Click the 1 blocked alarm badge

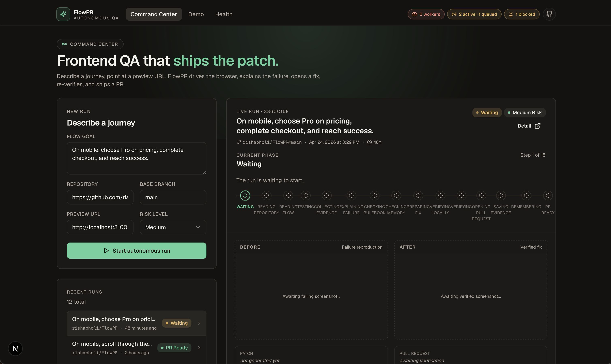click(x=522, y=14)
